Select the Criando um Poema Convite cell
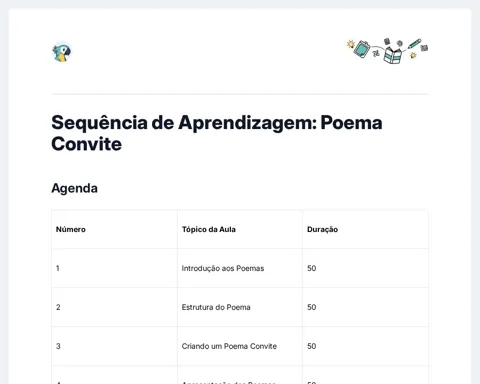Image resolution: width=480 pixels, height=384 pixels. pyautogui.click(x=229, y=346)
